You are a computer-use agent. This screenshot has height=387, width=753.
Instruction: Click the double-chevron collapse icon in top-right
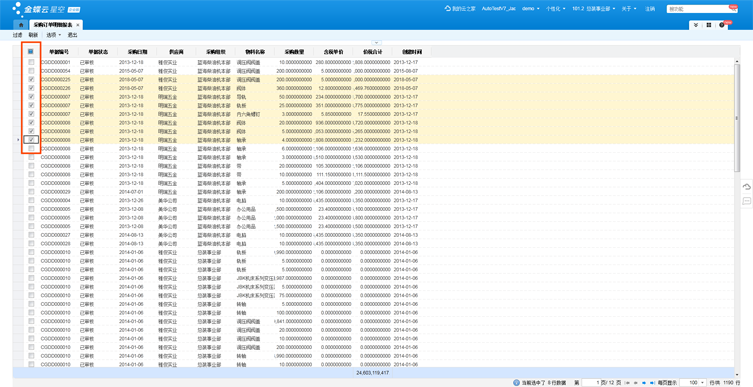click(x=696, y=25)
